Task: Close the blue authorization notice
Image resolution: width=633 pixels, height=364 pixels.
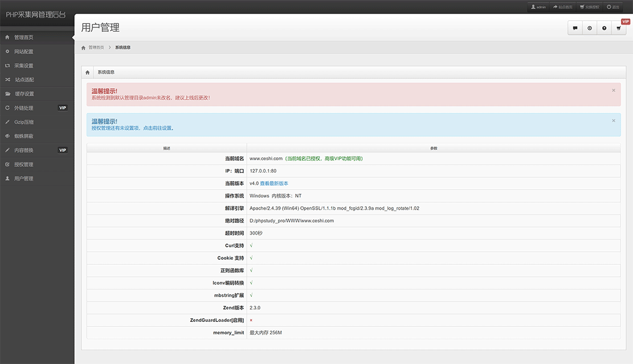Action: click(614, 120)
